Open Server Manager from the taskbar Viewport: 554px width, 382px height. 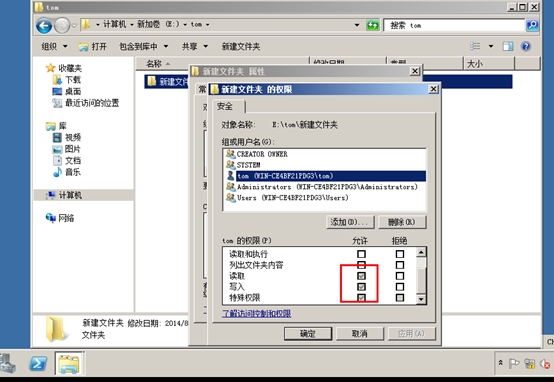7,364
